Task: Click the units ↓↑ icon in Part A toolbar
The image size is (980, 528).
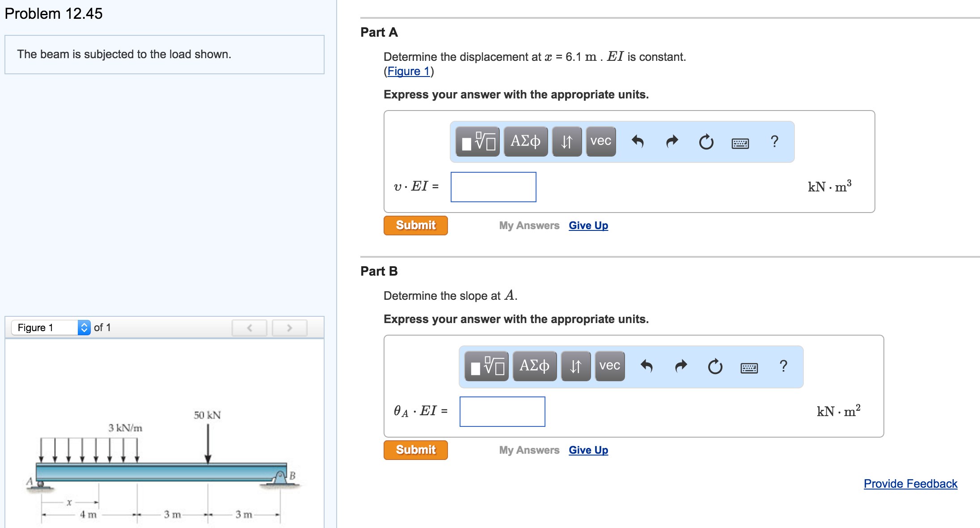Action: click(x=566, y=141)
